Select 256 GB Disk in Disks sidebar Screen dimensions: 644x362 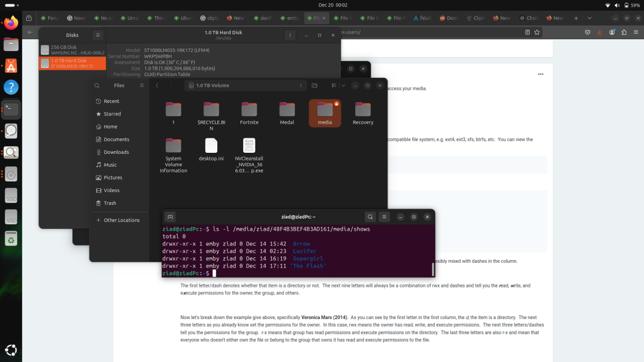point(72,49)
